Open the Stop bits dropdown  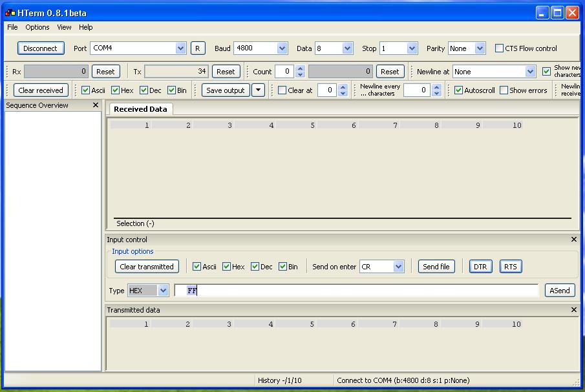pyautogui.click(x=412, y=48)
